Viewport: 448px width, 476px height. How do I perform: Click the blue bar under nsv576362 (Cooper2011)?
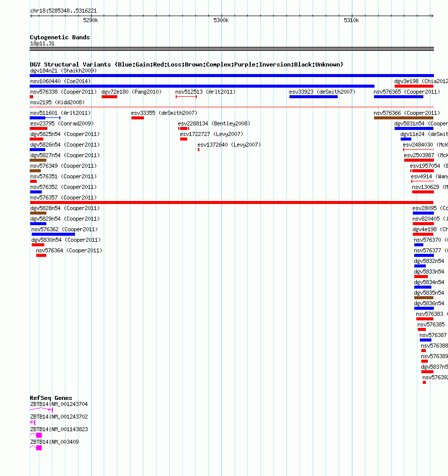pos(53,235)
